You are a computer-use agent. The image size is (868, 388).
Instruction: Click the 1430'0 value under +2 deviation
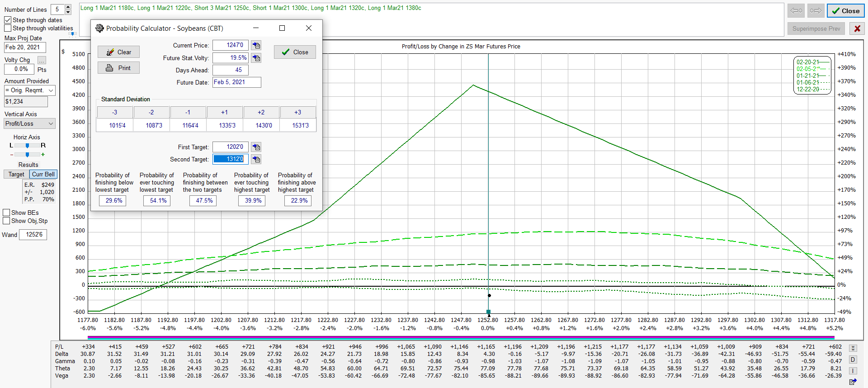coord(261,125)
